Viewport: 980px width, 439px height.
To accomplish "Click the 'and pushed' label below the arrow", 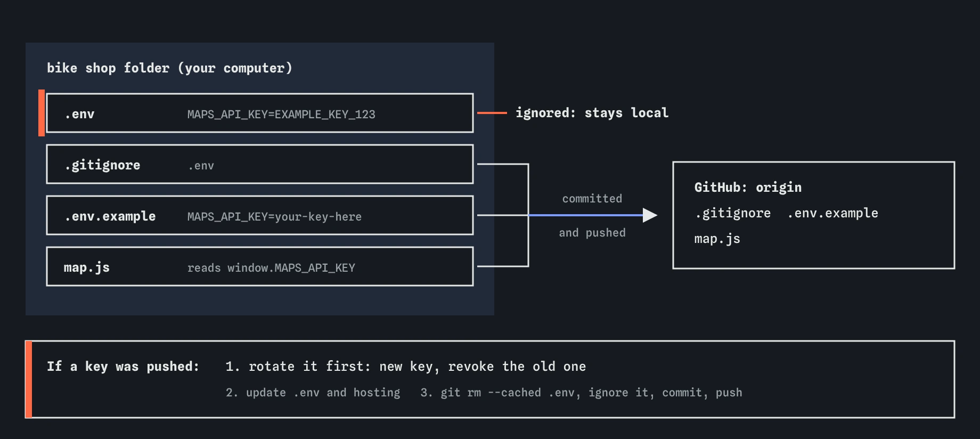I will click(592, 233).
